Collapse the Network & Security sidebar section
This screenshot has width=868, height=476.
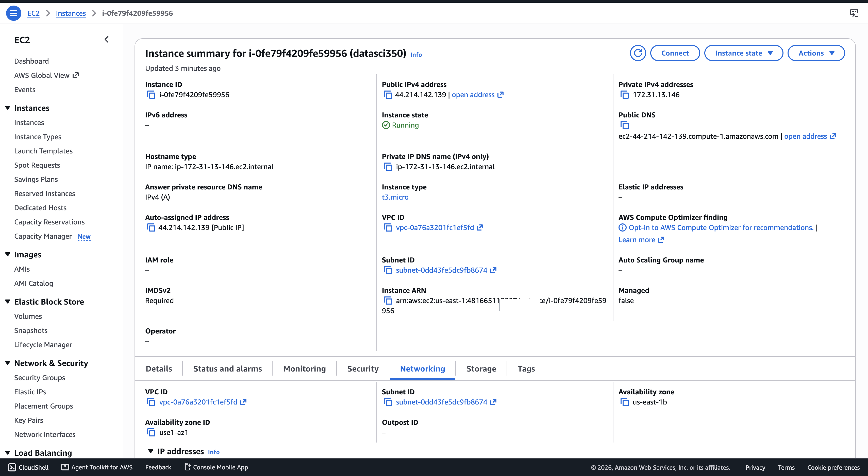pyautogui.click(x=7, y=363)
